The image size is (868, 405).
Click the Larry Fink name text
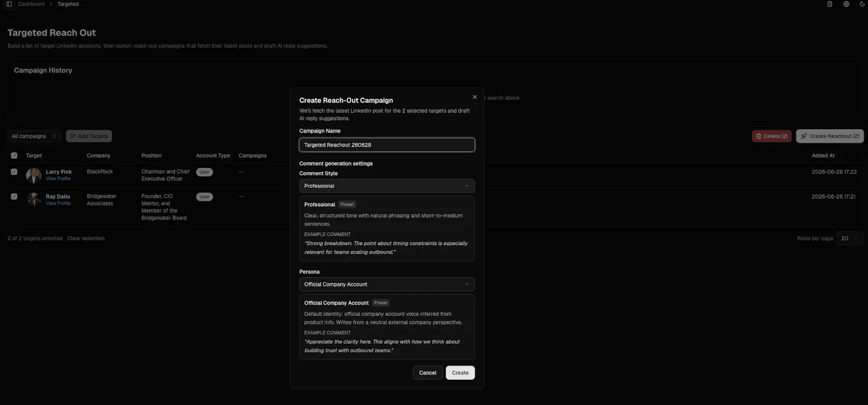click(59, 172)
